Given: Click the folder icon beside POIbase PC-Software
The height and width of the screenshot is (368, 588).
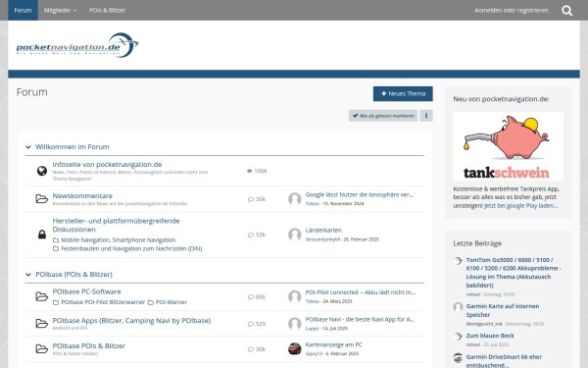Looking at the screenshot, I should pyautogui.click(x=41, y=296).
